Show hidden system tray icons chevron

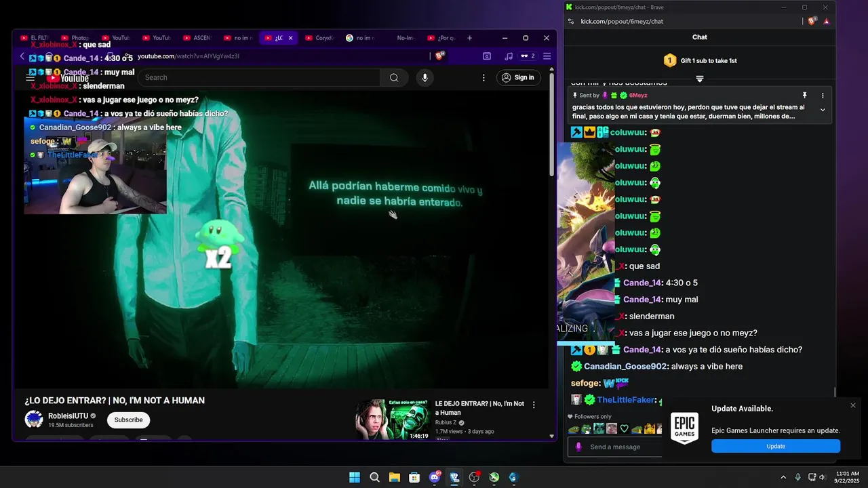click(x=783, y=477)
